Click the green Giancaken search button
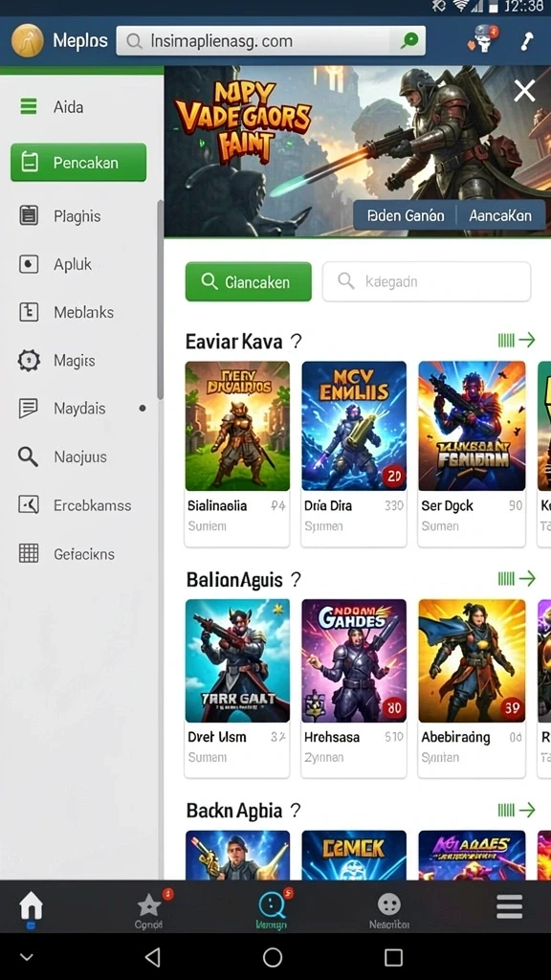551x980 pixels. pos(249,282)
